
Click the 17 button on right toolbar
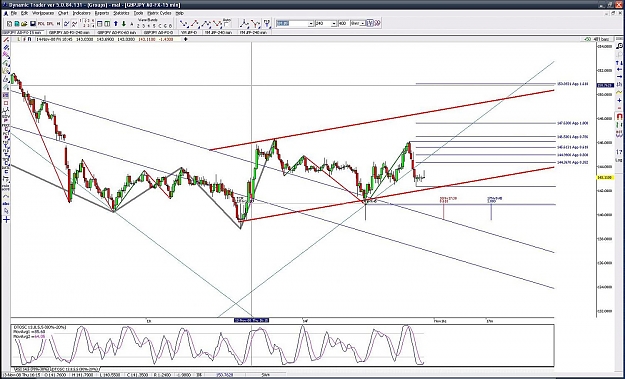619,151
